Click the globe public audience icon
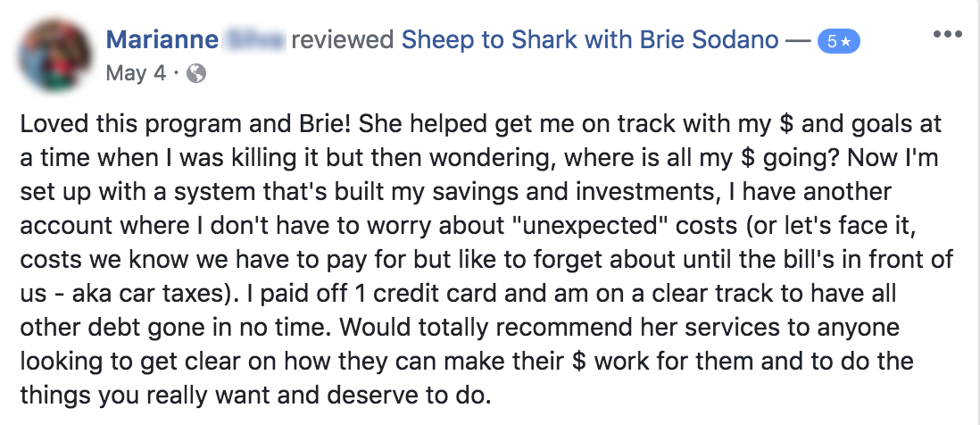This screenshot has width=980, height=425. click(196, 74)
